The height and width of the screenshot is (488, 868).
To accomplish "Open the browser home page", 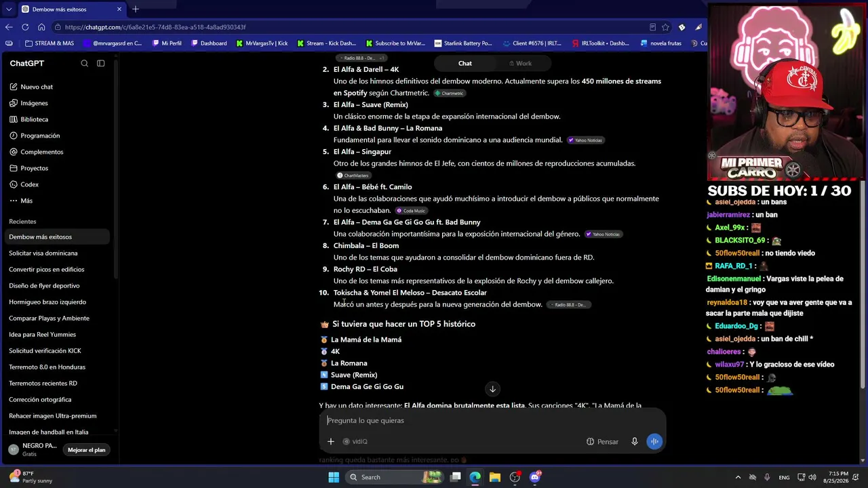I will click(x=41, y=27).
